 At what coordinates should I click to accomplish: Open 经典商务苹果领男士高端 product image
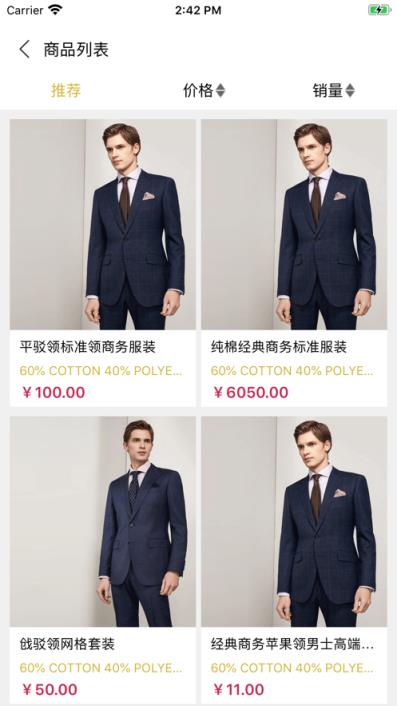click(294, 521)
